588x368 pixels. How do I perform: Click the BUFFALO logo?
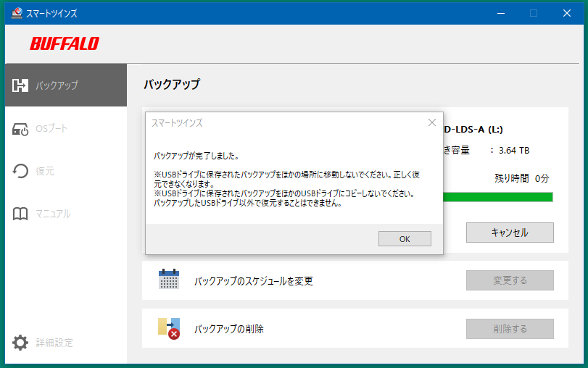tap(65, 43)
